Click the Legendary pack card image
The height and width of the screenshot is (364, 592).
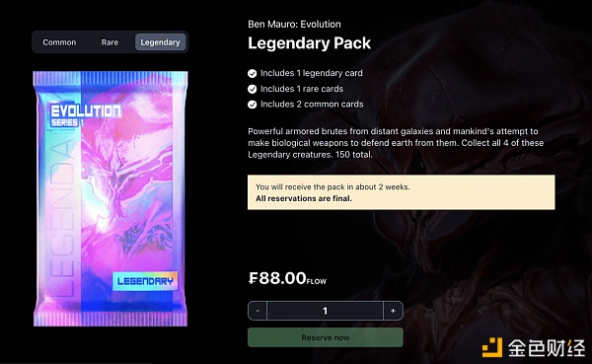tap(111, 198)
